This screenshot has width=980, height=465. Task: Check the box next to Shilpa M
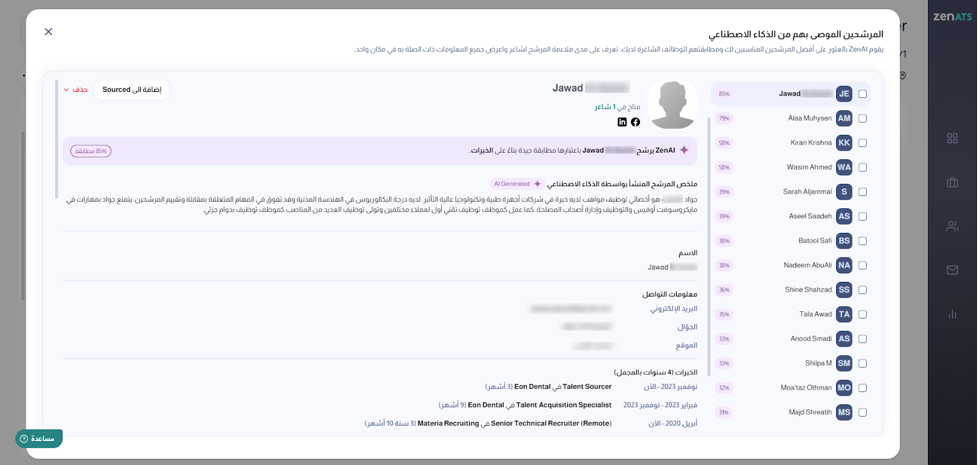[862, 363]
